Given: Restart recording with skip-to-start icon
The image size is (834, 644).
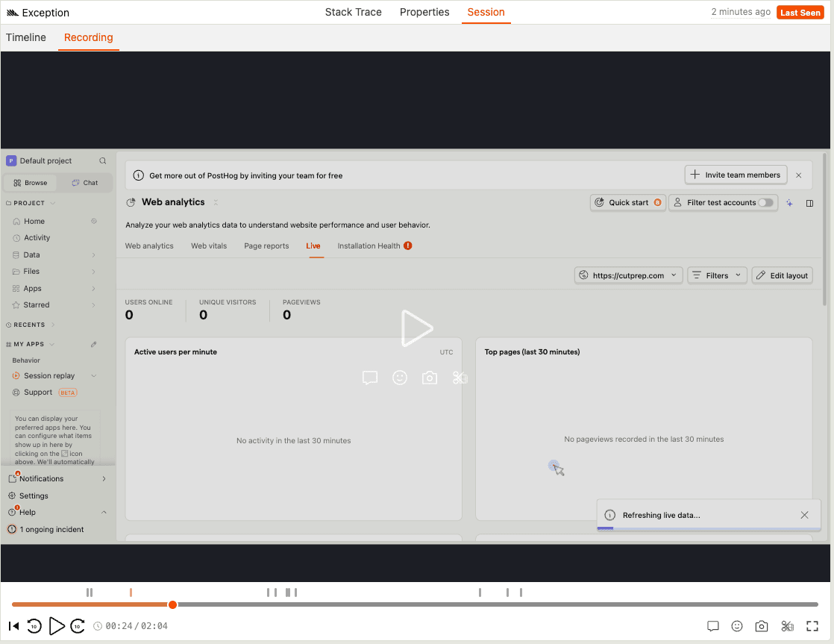Looking at the screenshot, I should click(x=14, y=626).
